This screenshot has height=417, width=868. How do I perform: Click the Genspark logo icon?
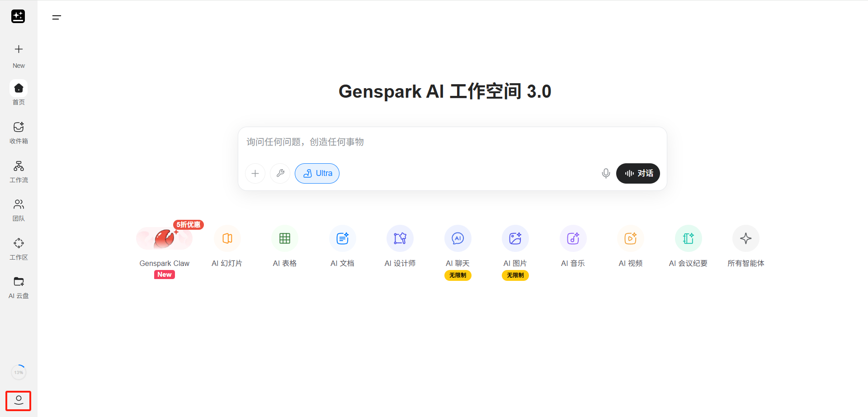[18, 16]
